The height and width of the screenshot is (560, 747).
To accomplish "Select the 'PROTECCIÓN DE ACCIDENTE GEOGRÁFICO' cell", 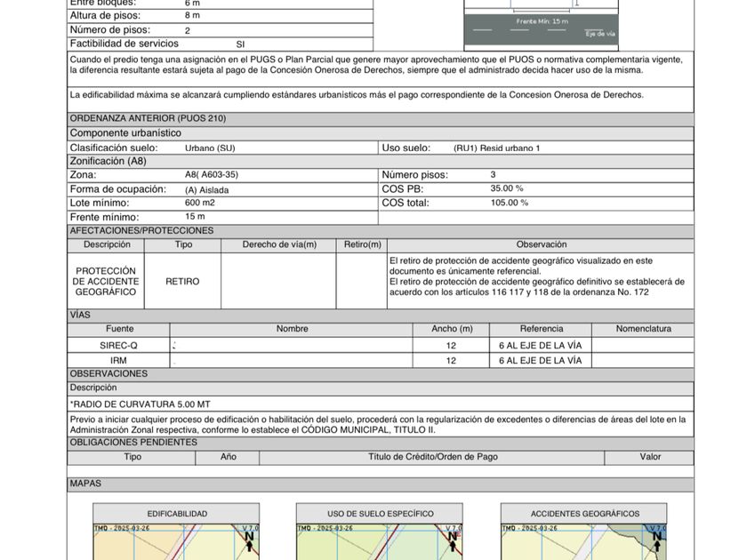I will coord(106,282).
